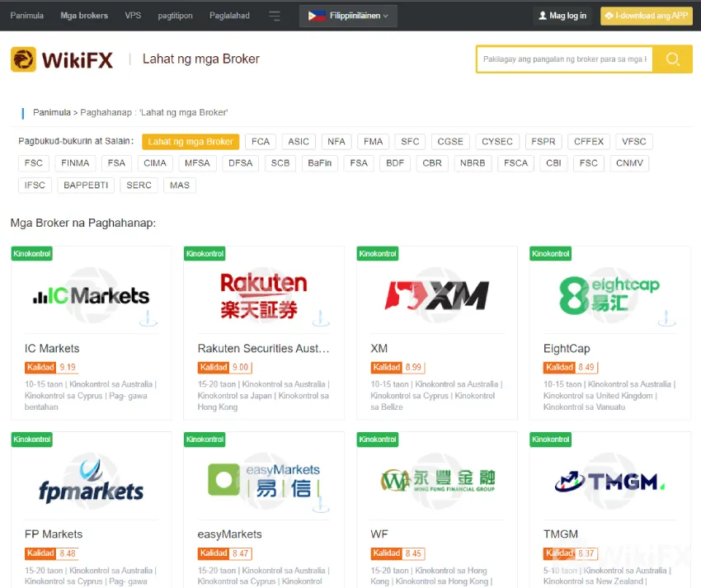Filter by CBI regulator
701x588 pixels.
[x=553, y=163]
